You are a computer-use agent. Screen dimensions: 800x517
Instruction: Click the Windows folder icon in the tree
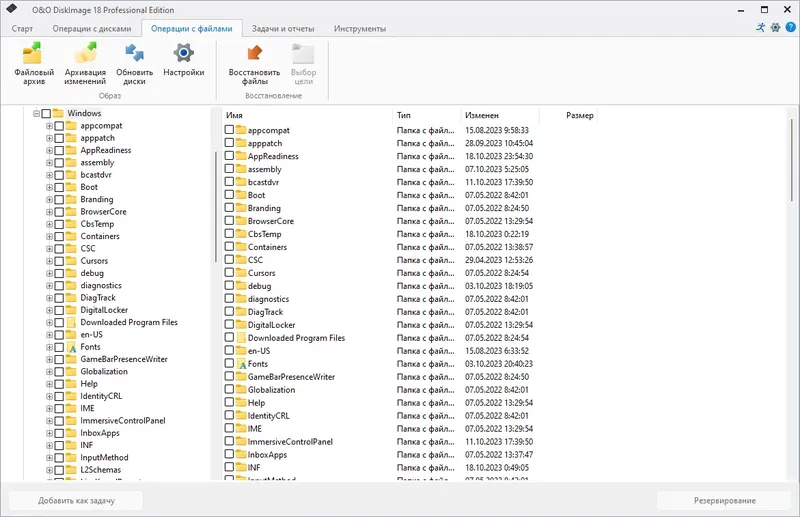pos(58,113)
